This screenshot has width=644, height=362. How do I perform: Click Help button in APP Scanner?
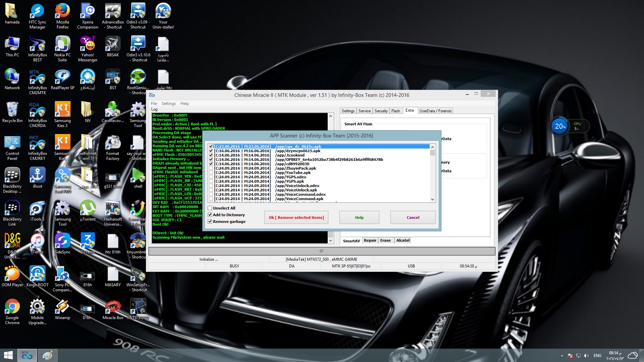coord(359,218)
